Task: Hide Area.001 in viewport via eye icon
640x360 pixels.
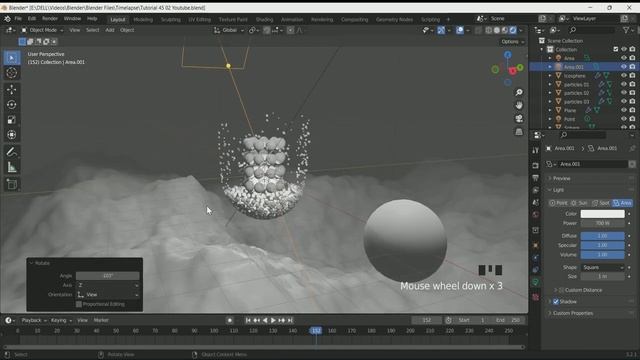Action: [624, 67]
